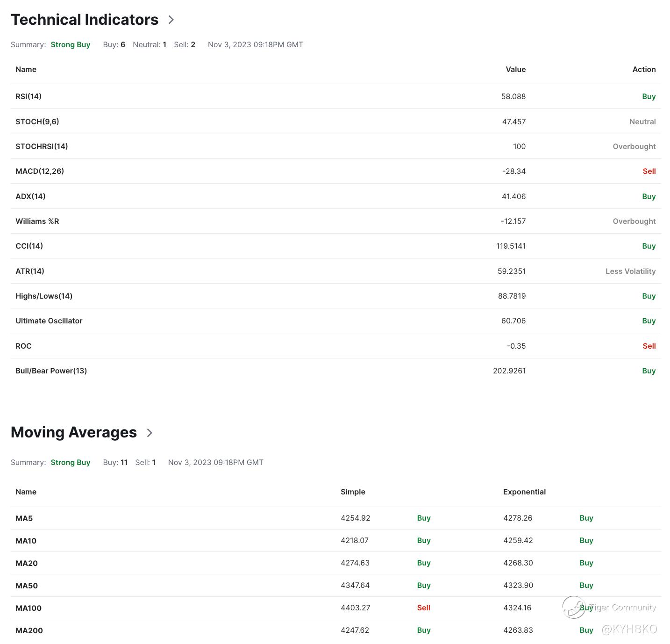Open the Technical Indicators heading link
670x644 pixels.
tap(85, 20)
